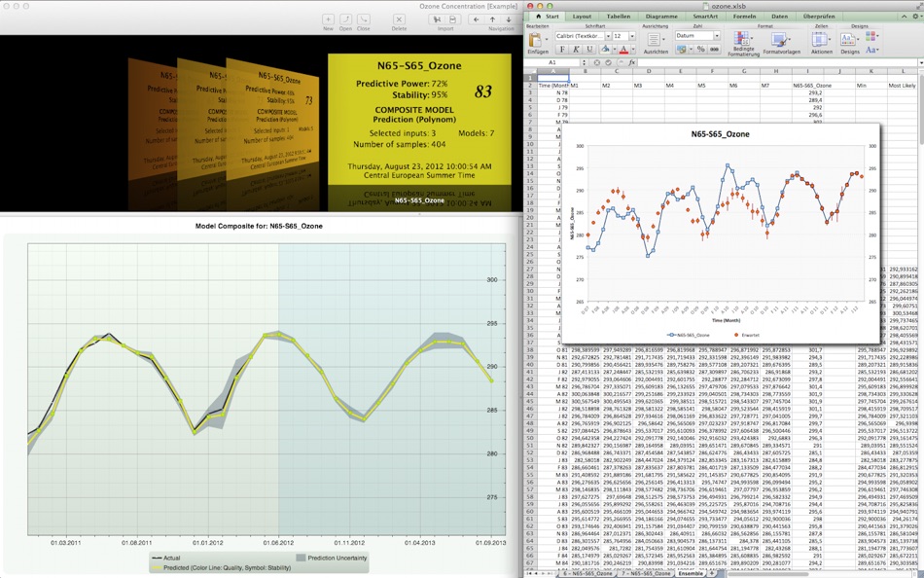This screenshot has height=578, width=924.
Task: Open the font name Calibri dropdown
Action: pos(608,36)
